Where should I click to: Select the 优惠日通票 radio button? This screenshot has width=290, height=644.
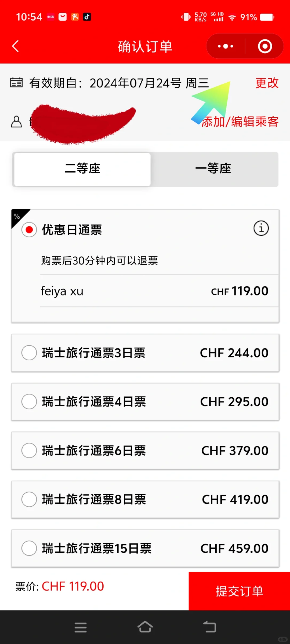pyautogui.click(x=29, y=230)
